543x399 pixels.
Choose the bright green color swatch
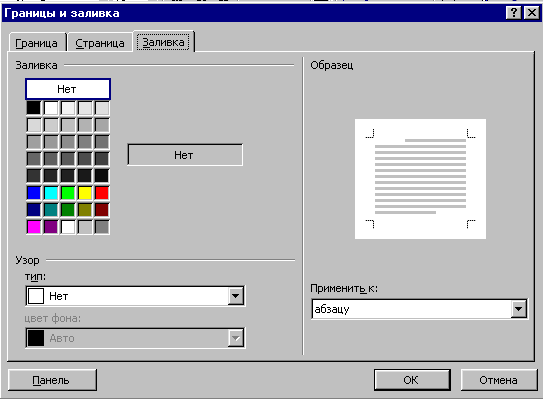(68, 193)
